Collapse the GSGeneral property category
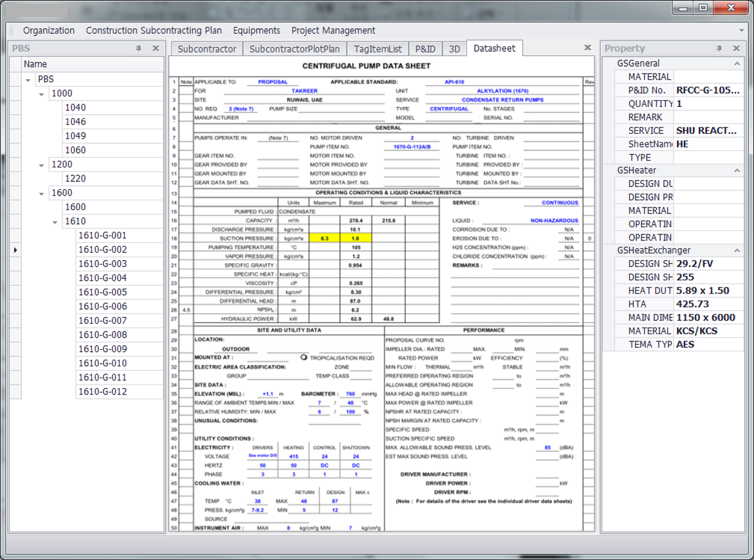This screenshot has width=754, height=560. [737, 64]
